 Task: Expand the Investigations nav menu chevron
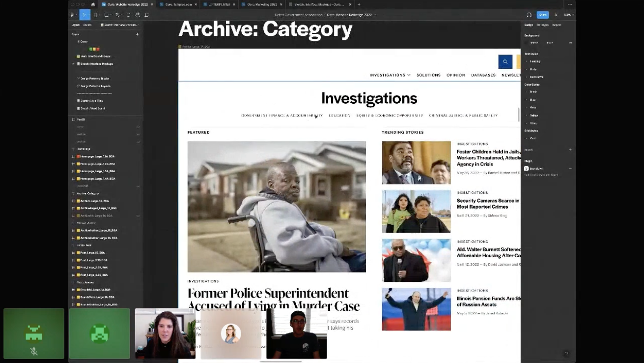pos(409,75)
